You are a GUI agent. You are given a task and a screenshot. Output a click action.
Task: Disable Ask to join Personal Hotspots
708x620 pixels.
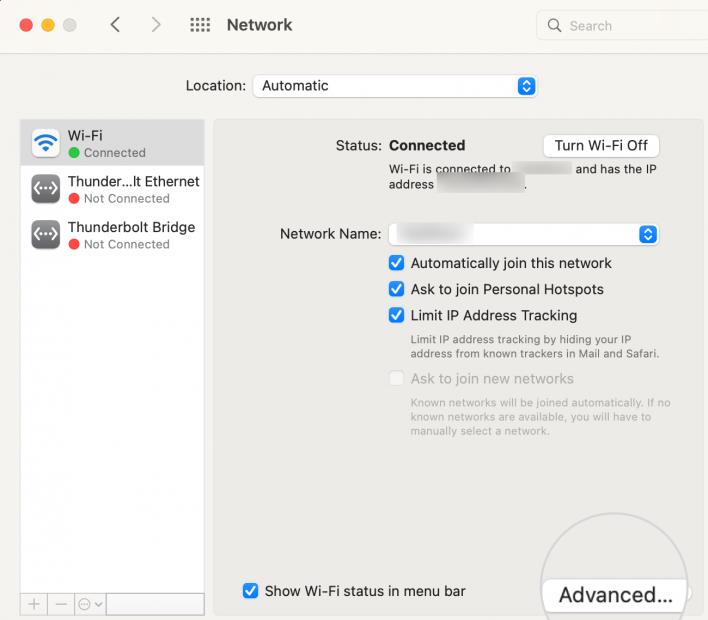[396, 289]
